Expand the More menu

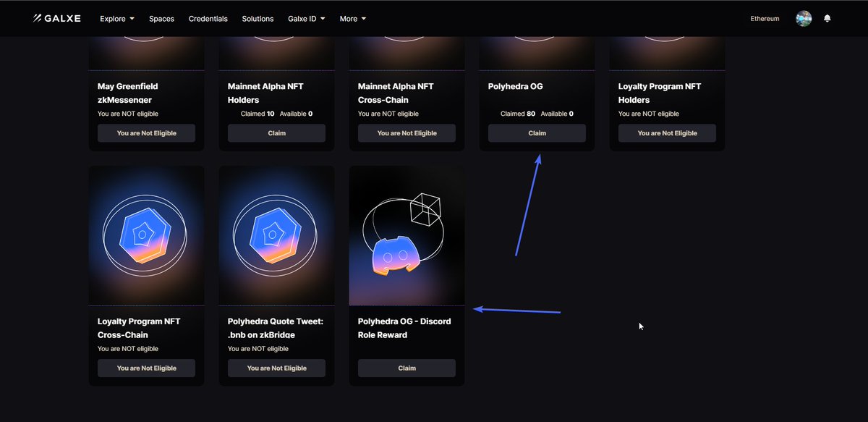352,18
